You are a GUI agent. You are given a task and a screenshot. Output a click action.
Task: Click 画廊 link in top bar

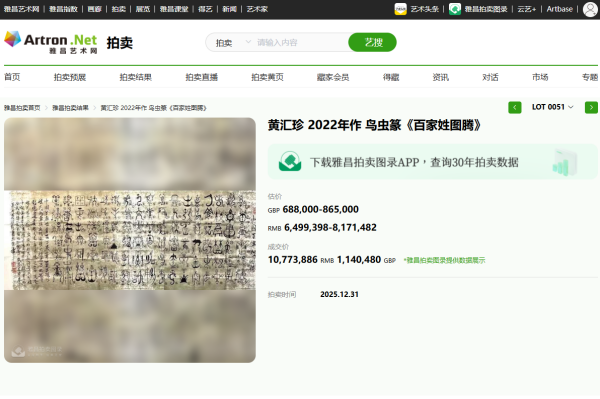click(94, 9)
